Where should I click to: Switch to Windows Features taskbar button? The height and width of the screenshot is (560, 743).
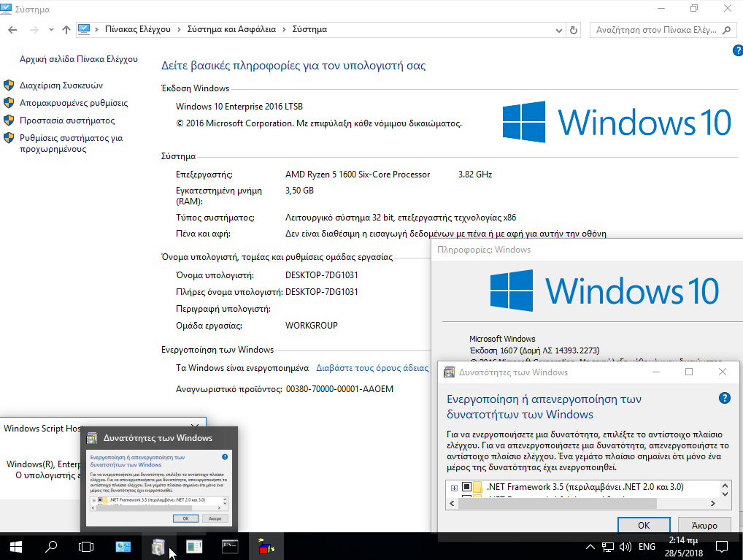[x=158, y=547]
